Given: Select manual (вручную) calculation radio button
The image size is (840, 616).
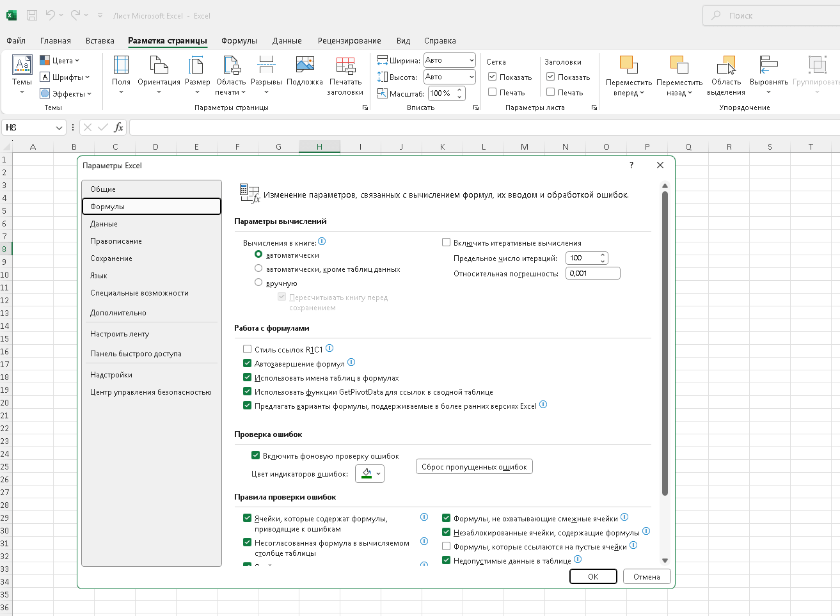Looking at the screenshot, I should 258,282.
